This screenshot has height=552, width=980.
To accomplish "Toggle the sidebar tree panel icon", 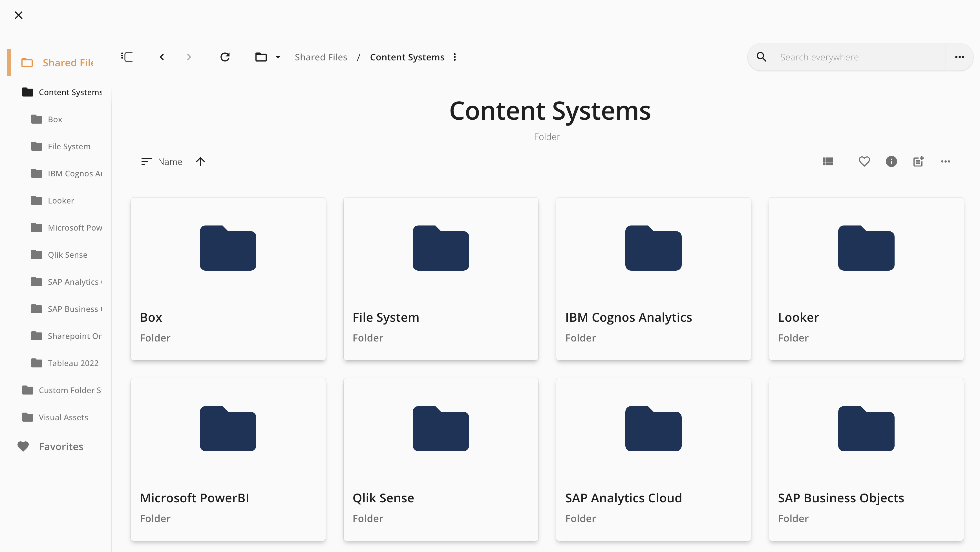I will 127,57.
